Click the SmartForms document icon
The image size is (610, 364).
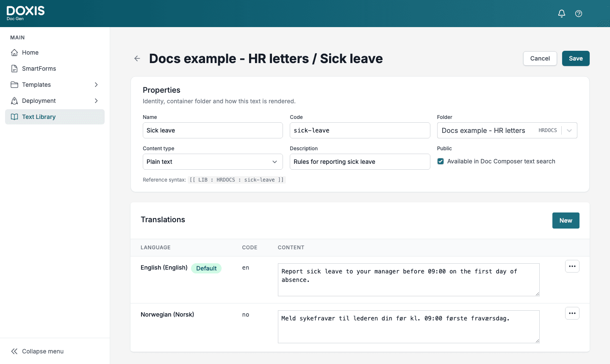tap(14, 69)
